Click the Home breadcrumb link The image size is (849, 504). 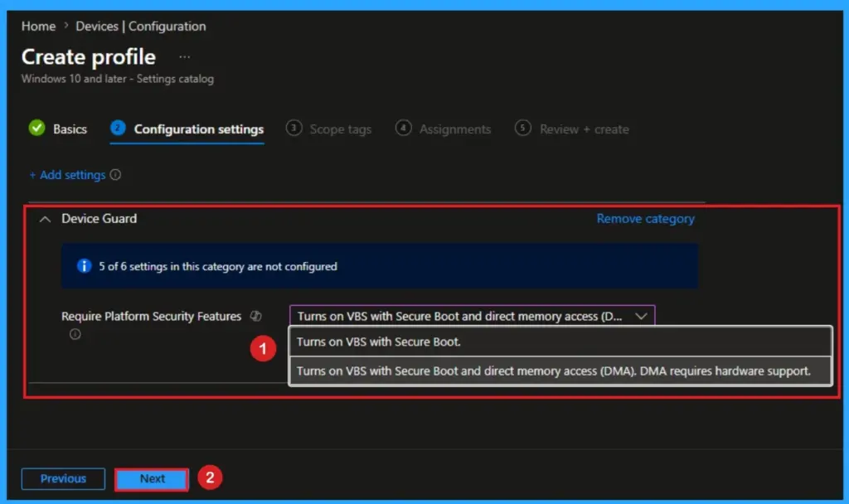tap(38, 26)
